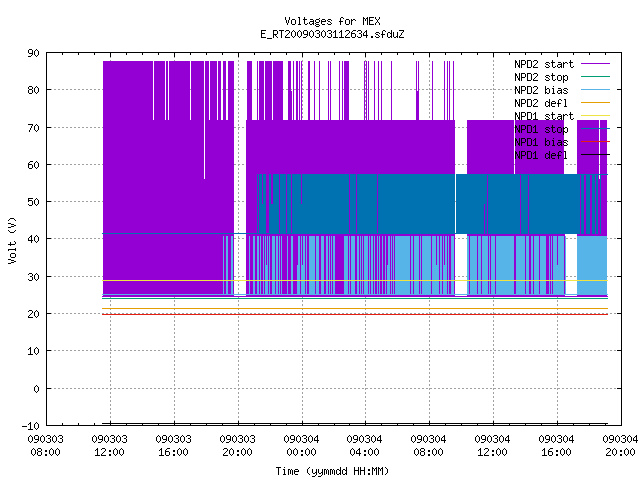Click the x-axis label 090304 04:00
Screen dimensions: 640x480
(x=364, y=446)
